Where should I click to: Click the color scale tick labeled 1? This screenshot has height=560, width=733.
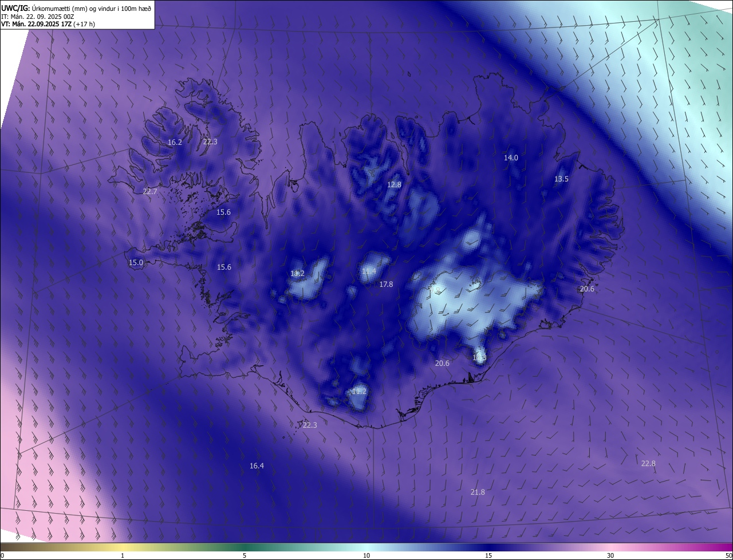123,555
